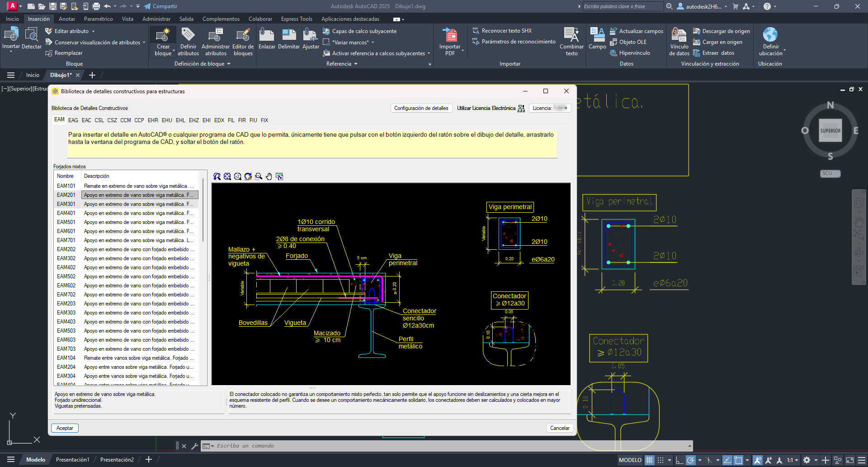This screenshot has width=868, height=467.
Task: Switch to the Paramétrico ribbon tab
Action: [x=98, y=19]
